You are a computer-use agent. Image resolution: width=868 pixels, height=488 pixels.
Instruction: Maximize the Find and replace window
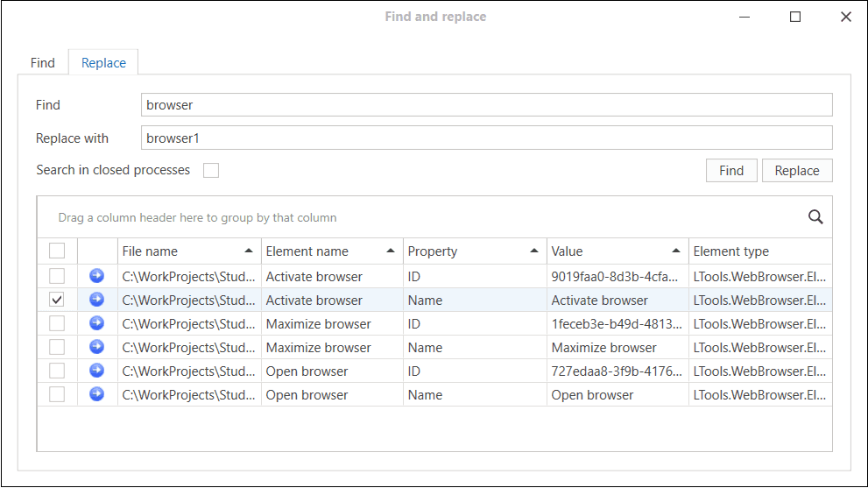(795, 17)
